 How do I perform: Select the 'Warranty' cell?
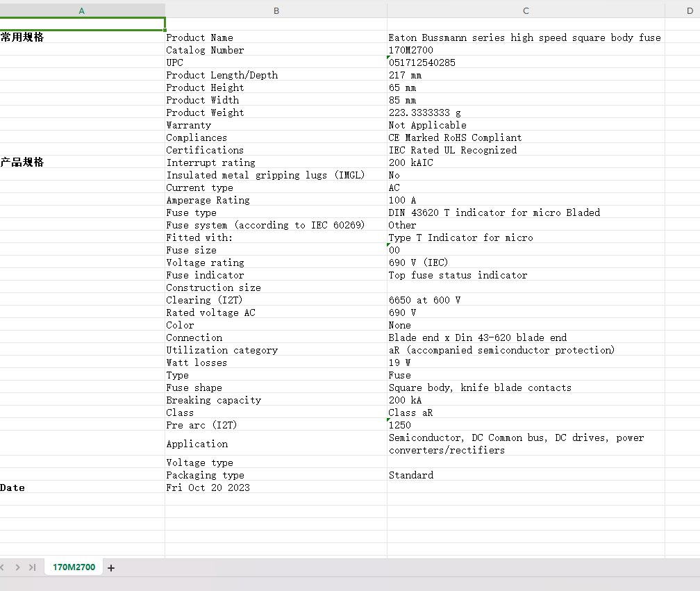[276, 124]
